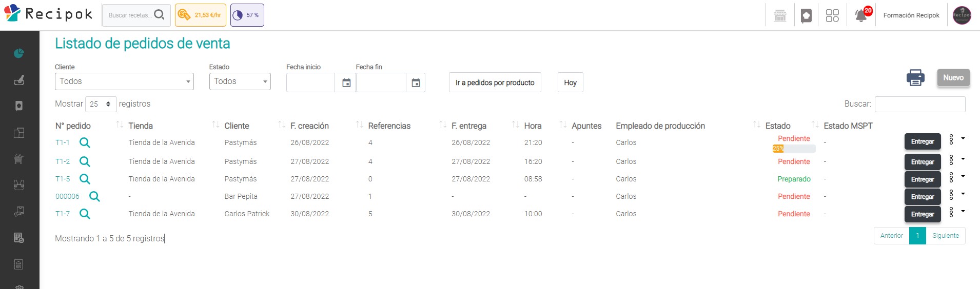This screenshot has height=289, width=980.
Task: Click the top bar chef badge icon
Action: coord(806,16)
